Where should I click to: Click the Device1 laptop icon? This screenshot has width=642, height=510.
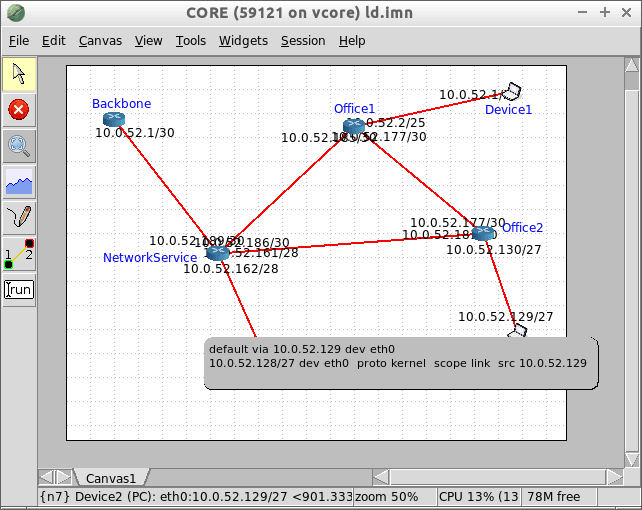pyautogui.click(x=512, y=92)
